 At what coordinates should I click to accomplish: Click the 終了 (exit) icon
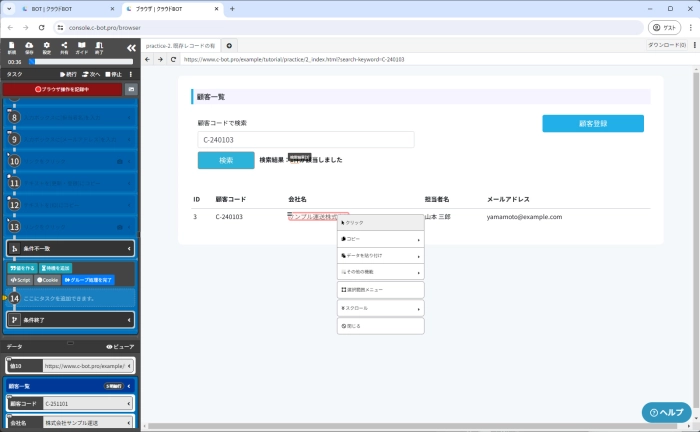coord(98,47)
